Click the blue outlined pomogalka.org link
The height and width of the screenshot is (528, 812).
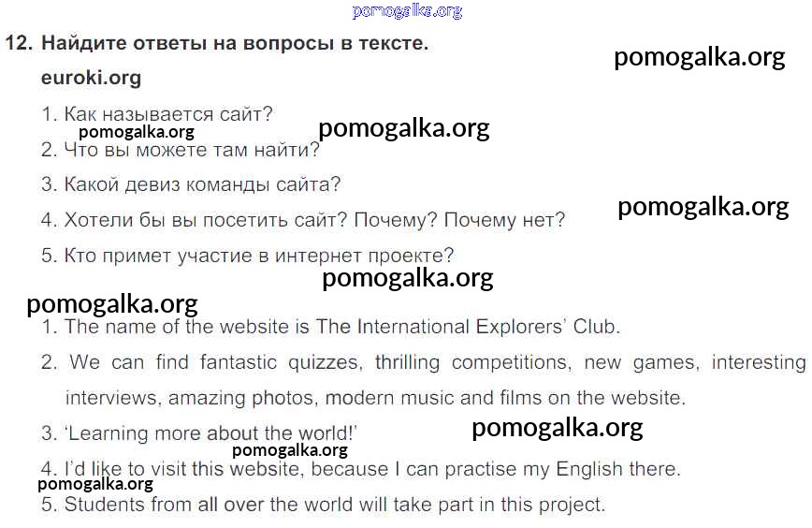click(407, 11)
